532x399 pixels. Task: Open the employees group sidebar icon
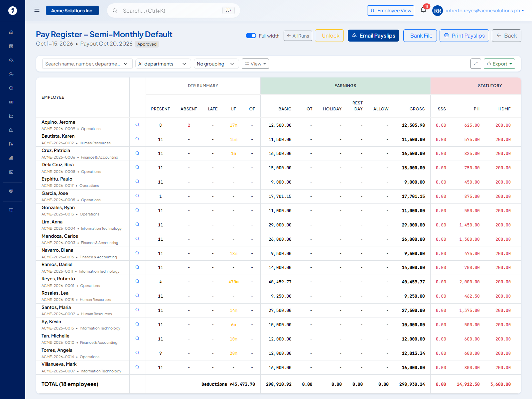(11, 60)
